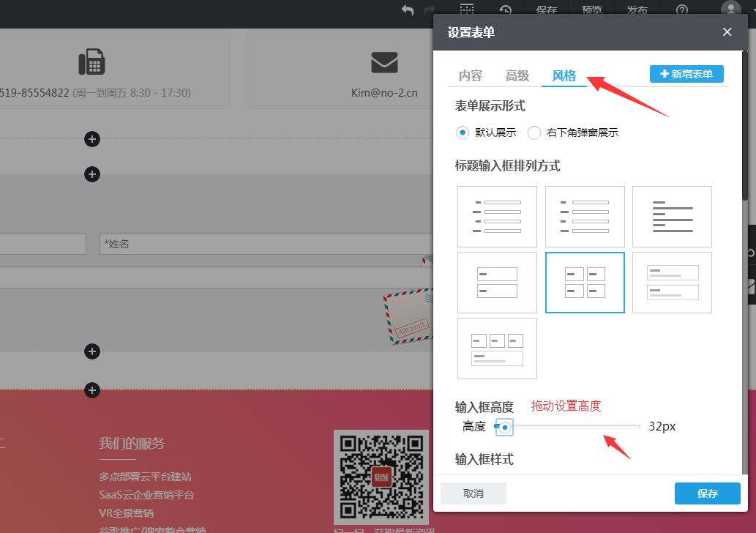This screenshot has width=756, height=533.
Task: Click the fax phone icon
Action: pos(91,63)
